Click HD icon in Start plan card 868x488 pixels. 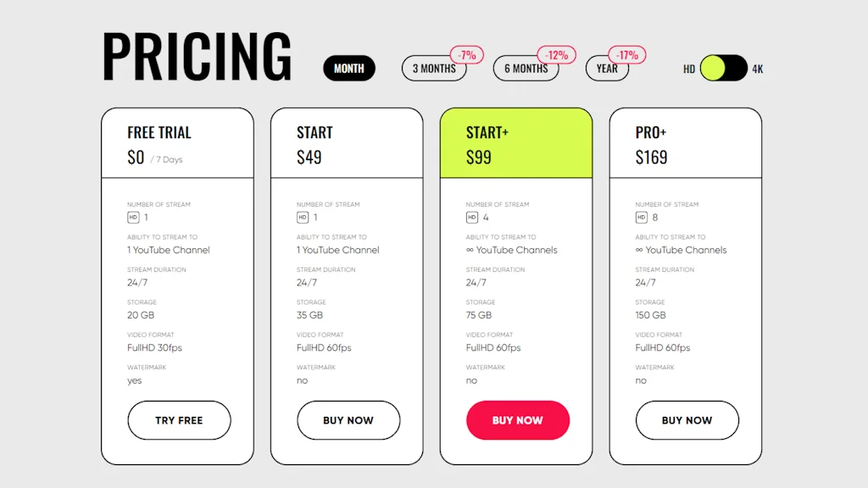pos(303,218)
